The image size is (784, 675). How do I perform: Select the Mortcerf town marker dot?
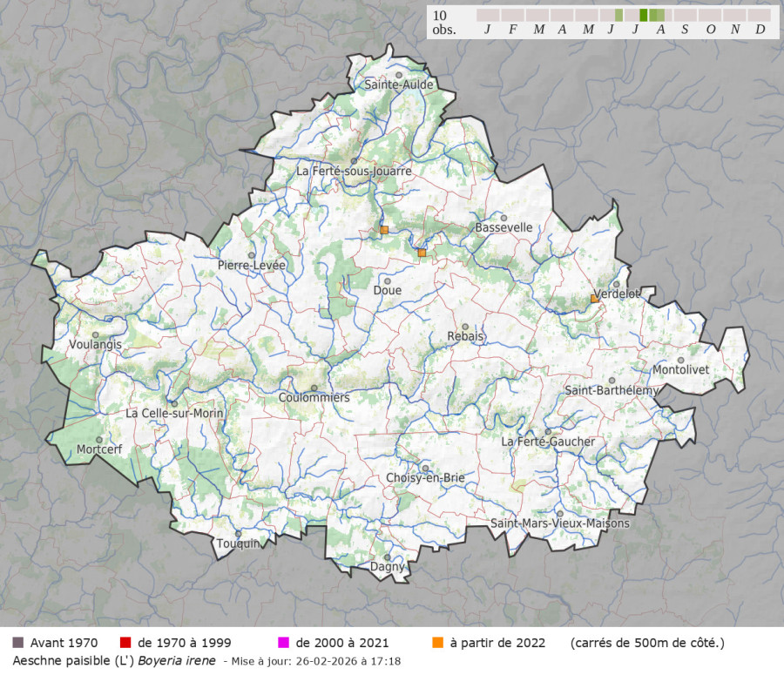[99, 440]
